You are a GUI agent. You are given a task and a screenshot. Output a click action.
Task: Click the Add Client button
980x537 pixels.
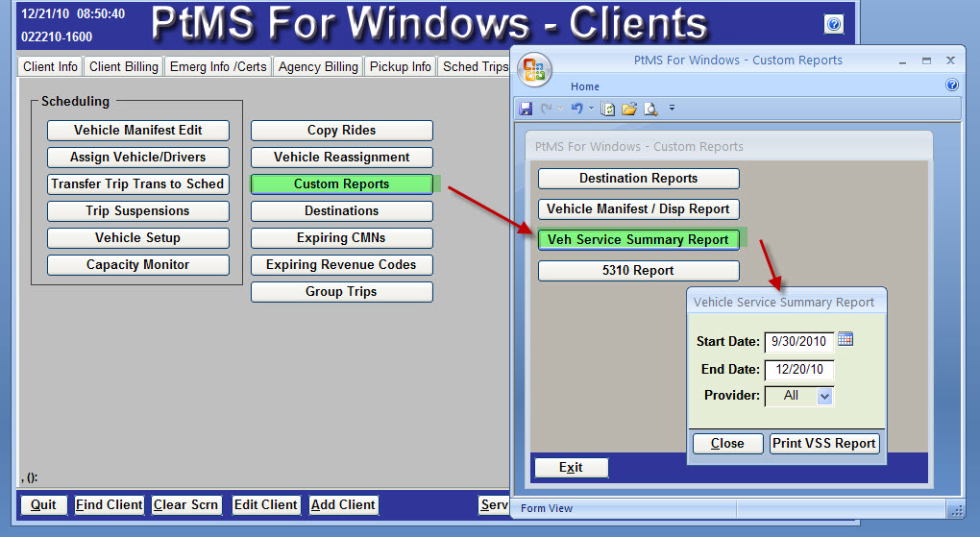click(343, 505)
